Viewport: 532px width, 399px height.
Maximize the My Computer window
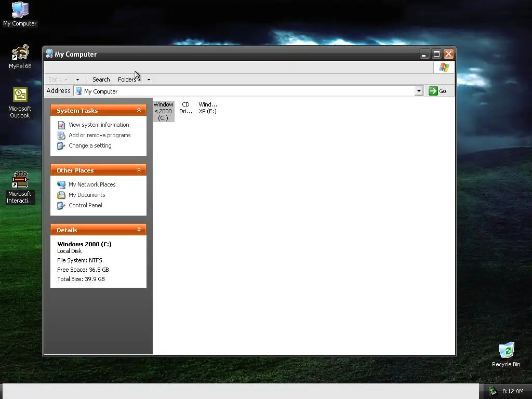pyautogui.click(x=436, y=54)
